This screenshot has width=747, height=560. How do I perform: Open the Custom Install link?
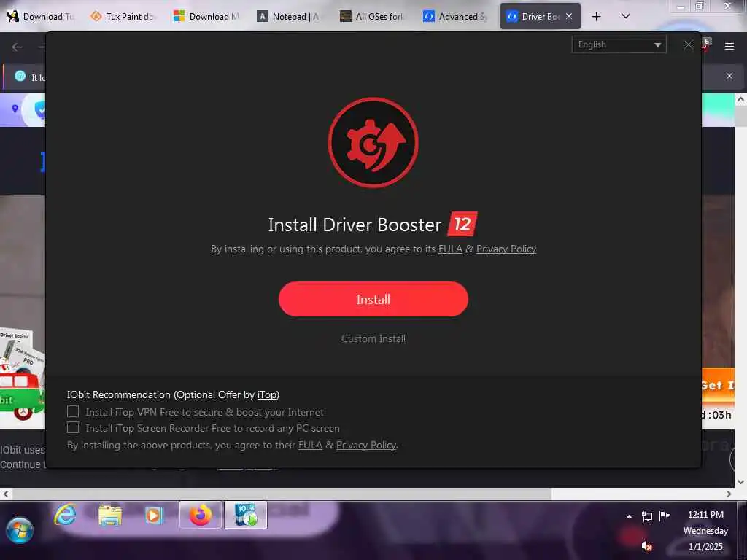(x=373, y=338)
